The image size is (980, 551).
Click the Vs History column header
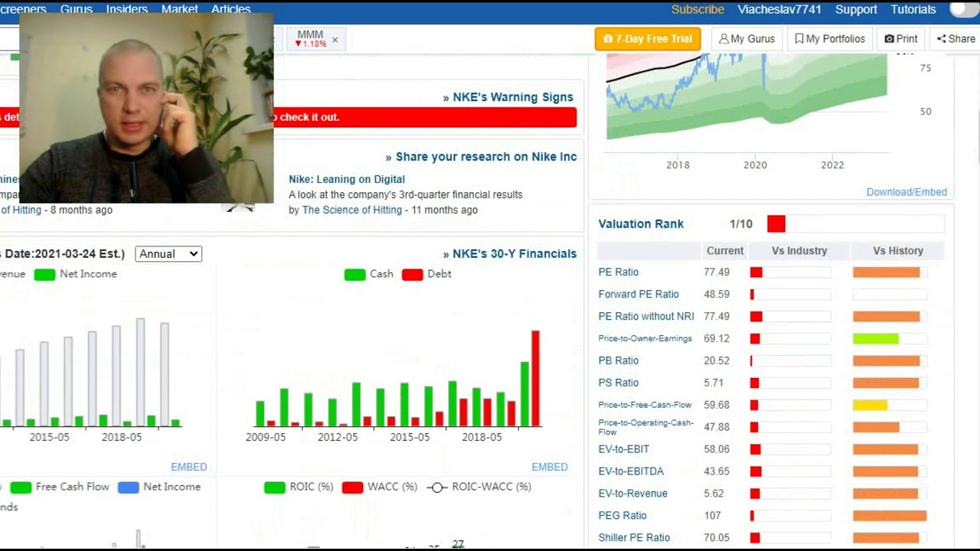coord(898,251)
